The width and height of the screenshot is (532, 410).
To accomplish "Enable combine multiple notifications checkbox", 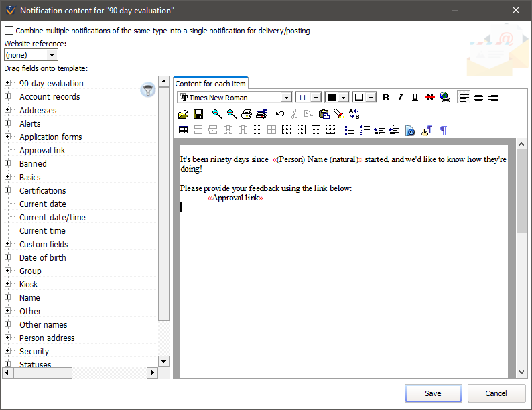I will (x=9, y=31).
